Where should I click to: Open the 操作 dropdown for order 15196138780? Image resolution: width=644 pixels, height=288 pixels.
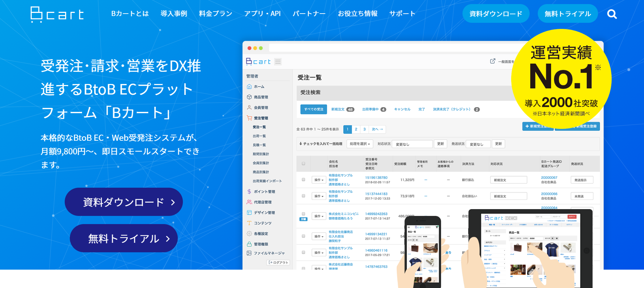(x=319, y=180)
